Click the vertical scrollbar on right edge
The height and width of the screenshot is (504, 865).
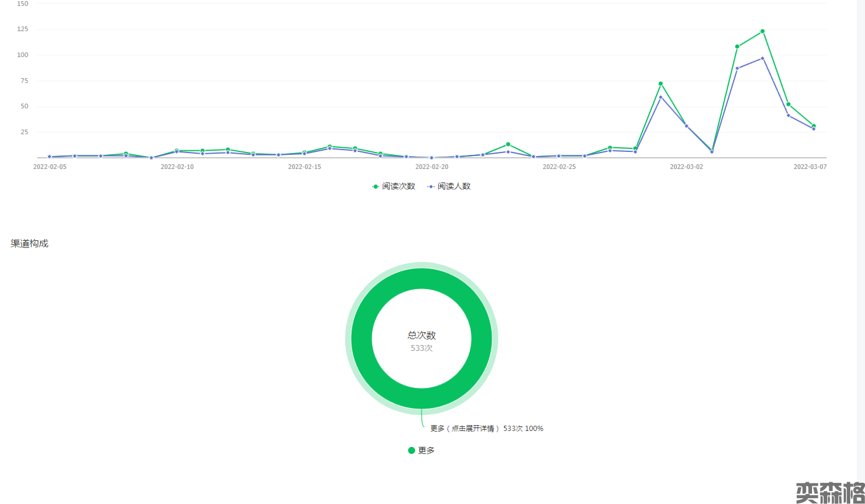861,236
